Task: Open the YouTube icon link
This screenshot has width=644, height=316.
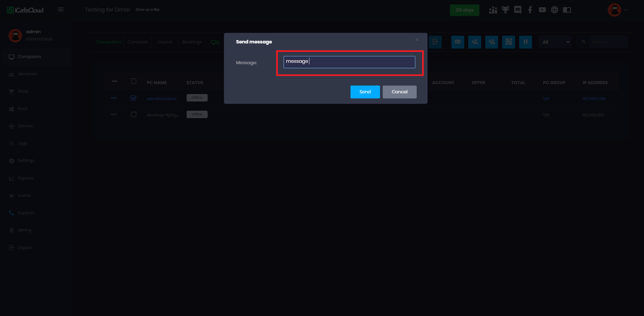Action: pos(542,10)
